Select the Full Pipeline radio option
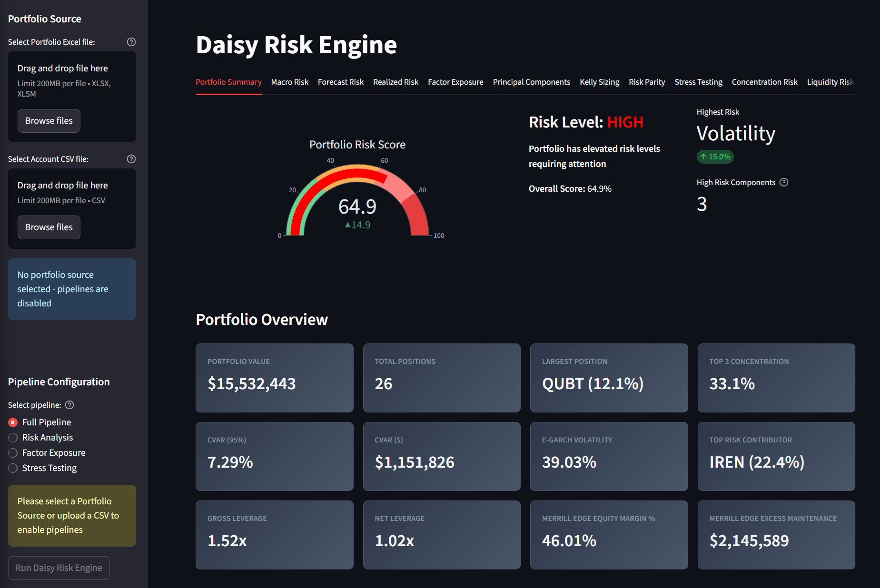 tap(13, 422)
